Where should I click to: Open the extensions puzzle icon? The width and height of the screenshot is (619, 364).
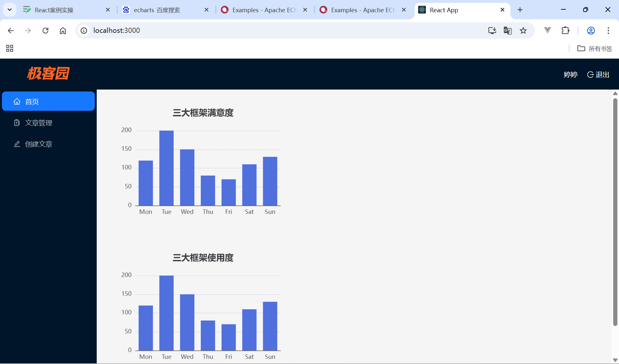(x=565, y=31)
